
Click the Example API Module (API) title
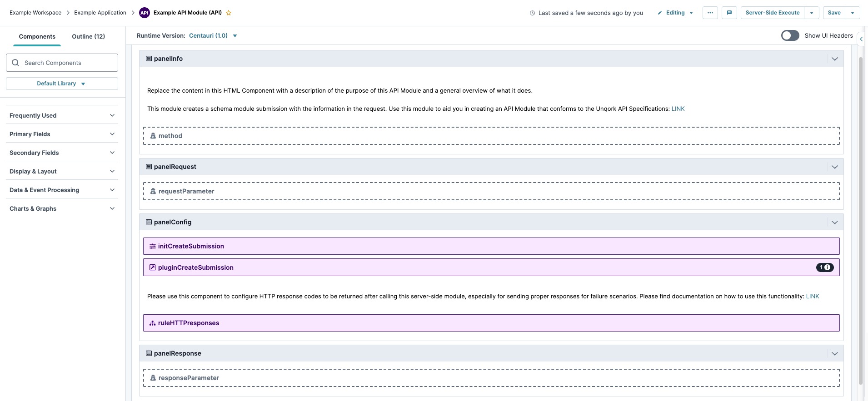point(188,13)
